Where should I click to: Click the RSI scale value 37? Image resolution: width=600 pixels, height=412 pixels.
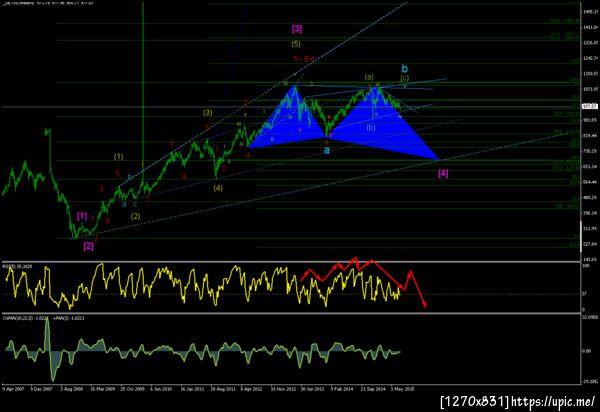pyautogui.click(x=584, y=294)
